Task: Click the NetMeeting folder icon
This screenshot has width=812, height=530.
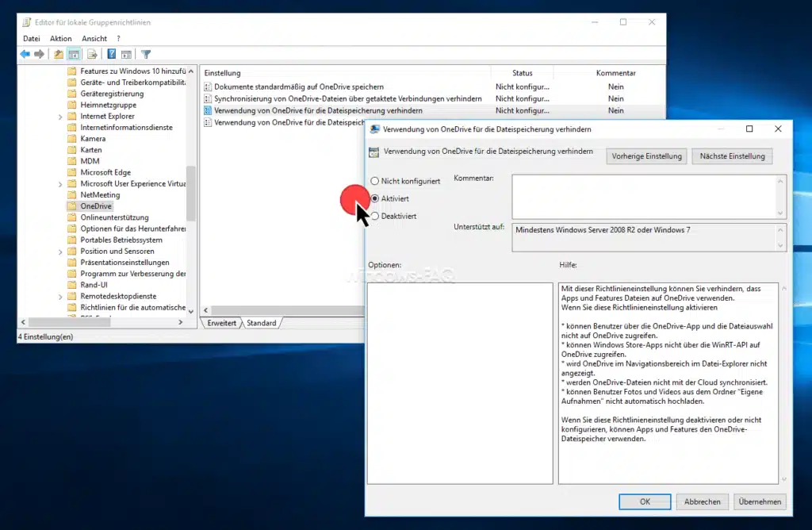Action: (72, 195)
